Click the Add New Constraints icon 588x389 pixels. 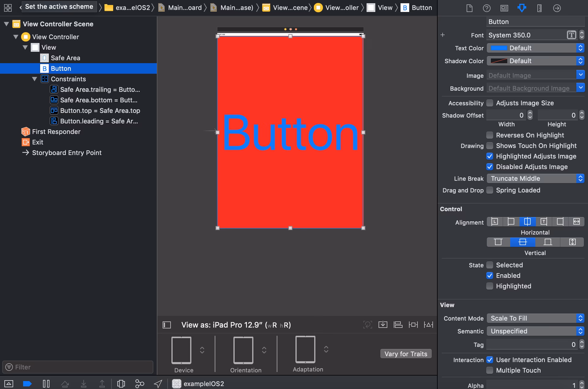pos(413,325)
